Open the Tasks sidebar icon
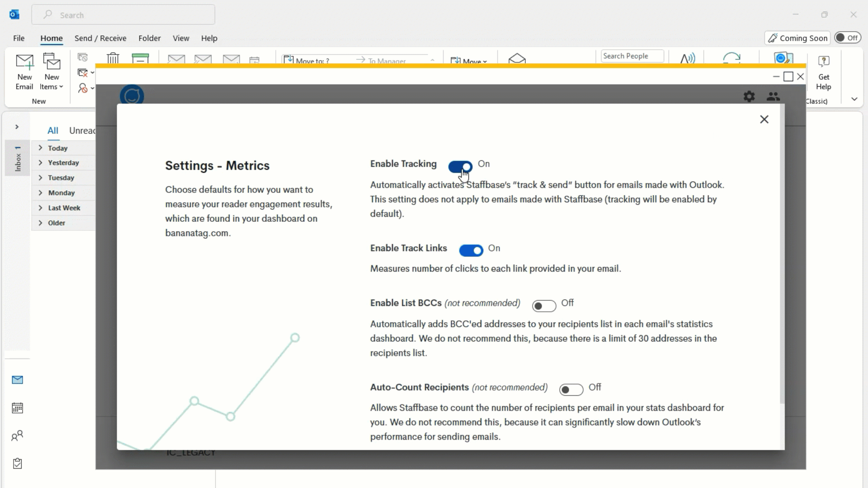This screenshot has height=488, width=868. [17, 464]
